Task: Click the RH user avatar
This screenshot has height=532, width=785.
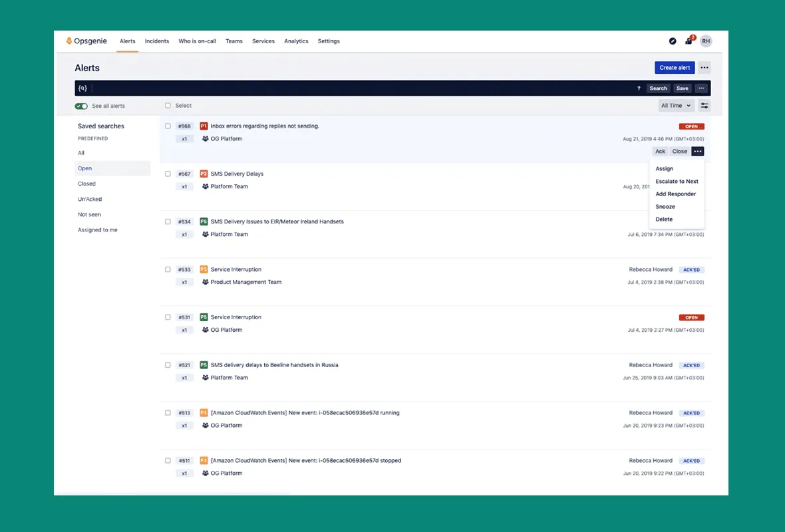Action: (x=706, y=41)
